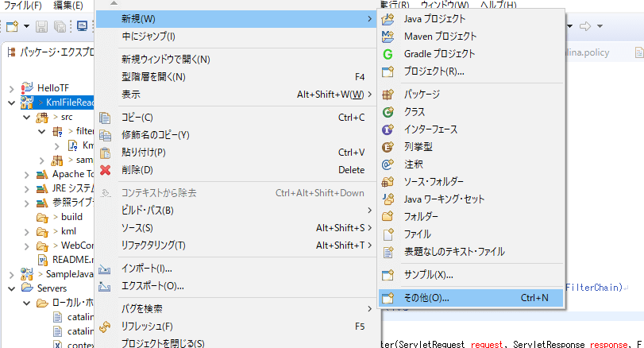Expand the 表示 submenu
The width and height of the screenshot is (644, 348).
click(236, 95)
